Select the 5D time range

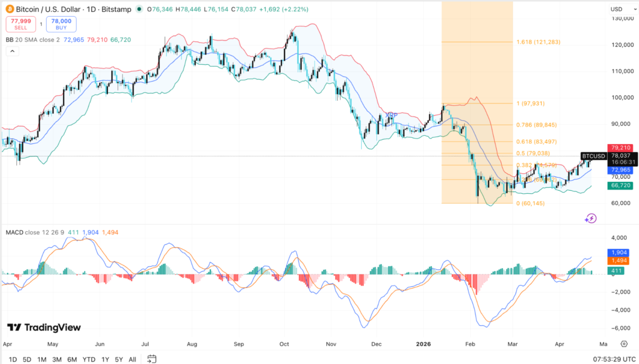tap(27, 359)
